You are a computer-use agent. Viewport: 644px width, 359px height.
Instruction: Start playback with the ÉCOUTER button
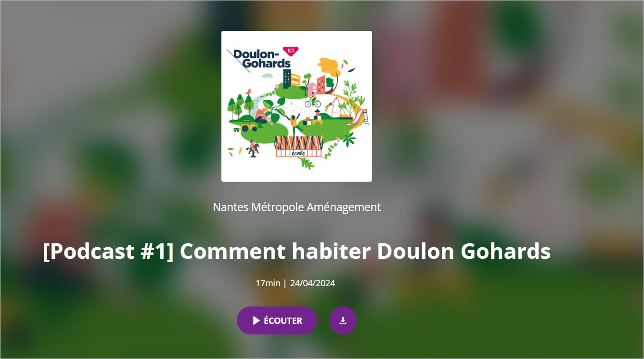point(277,320)
